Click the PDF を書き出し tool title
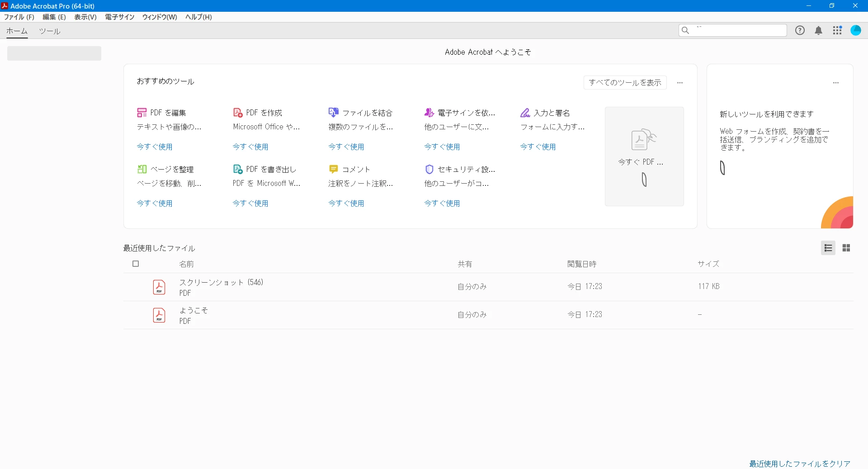Screen dimensions: 868x469 [x=271, y=169]
